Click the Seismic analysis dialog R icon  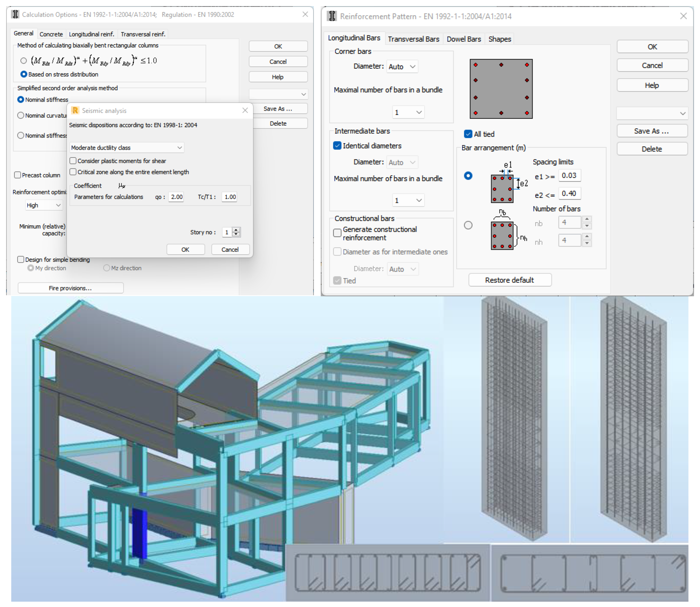(x=75, y=110)
